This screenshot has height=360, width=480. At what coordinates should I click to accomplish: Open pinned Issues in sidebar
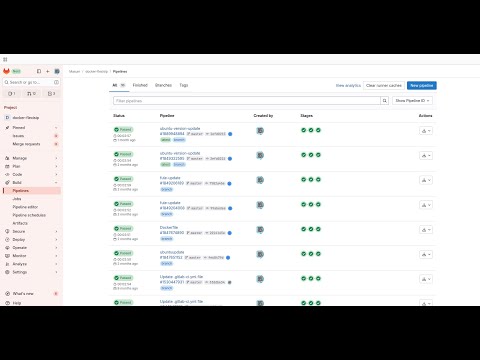[31, 136]
